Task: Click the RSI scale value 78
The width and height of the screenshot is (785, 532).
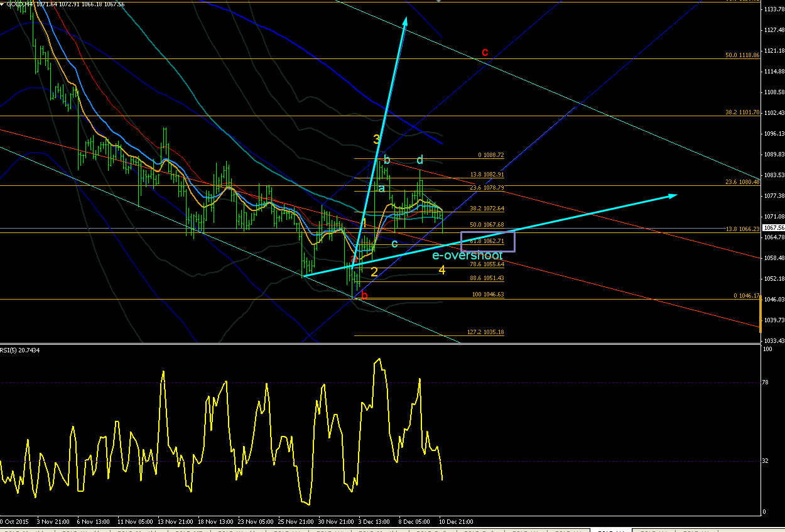Action: 765,383
